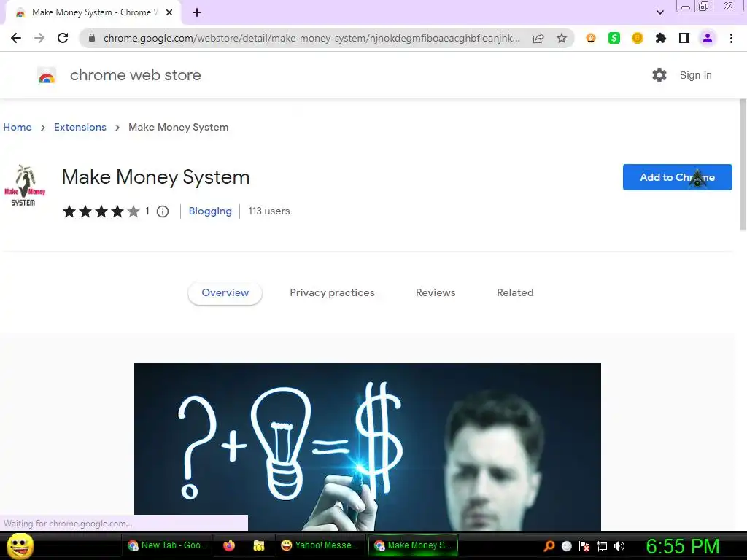Open the network tray icon
The height and width of the screenshot is (560, 747).
(x=602, y=546)
